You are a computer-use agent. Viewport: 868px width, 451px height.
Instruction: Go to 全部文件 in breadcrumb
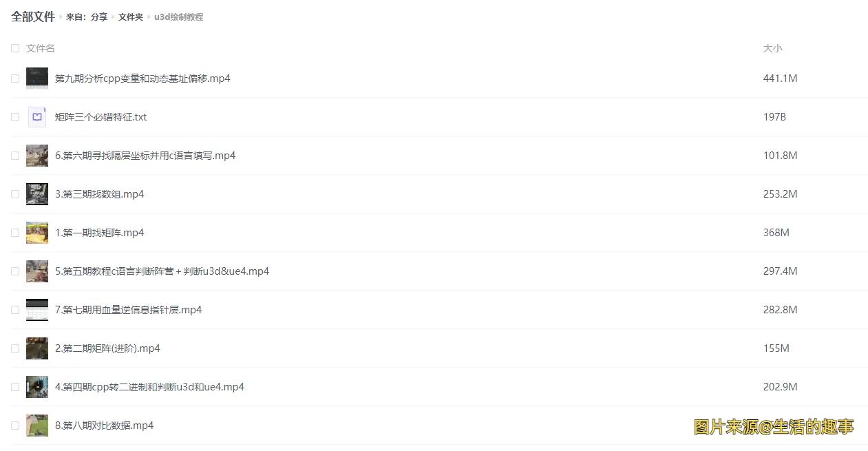click(x=33, y=17)
